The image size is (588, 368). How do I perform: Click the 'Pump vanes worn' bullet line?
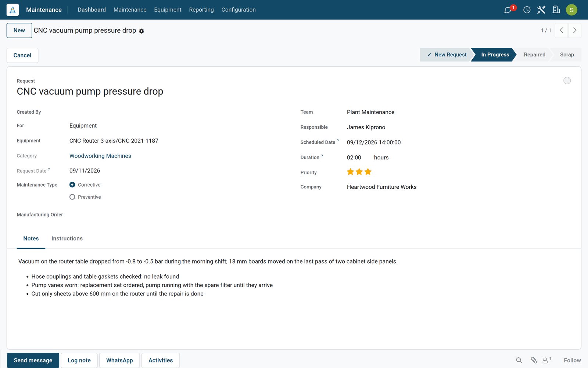coord(152,285)
